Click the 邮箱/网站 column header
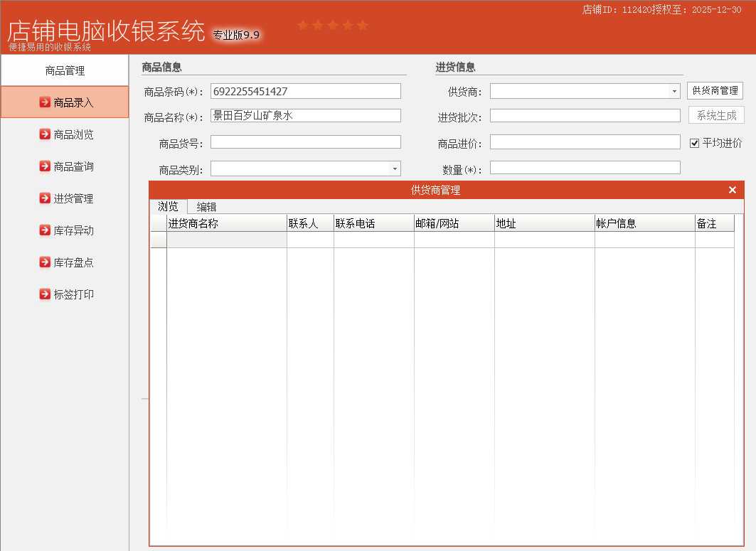Image resolution: width=756 pixels, height=551 pixels. (x=454, y=223)
